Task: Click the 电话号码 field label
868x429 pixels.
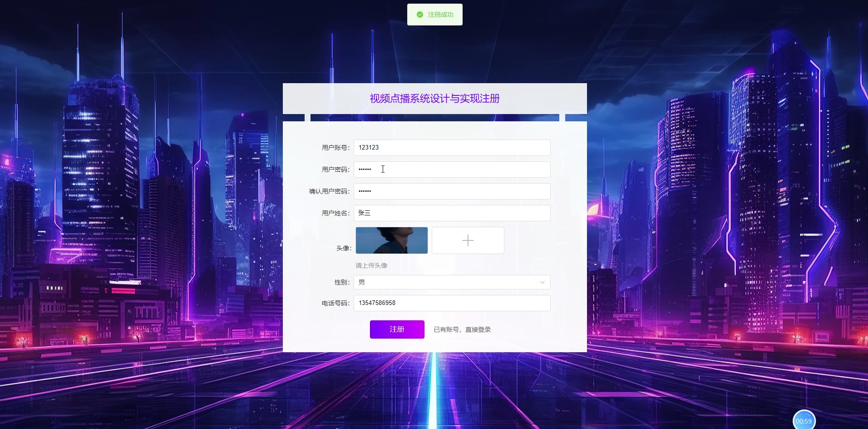Action: coord(336,303)
